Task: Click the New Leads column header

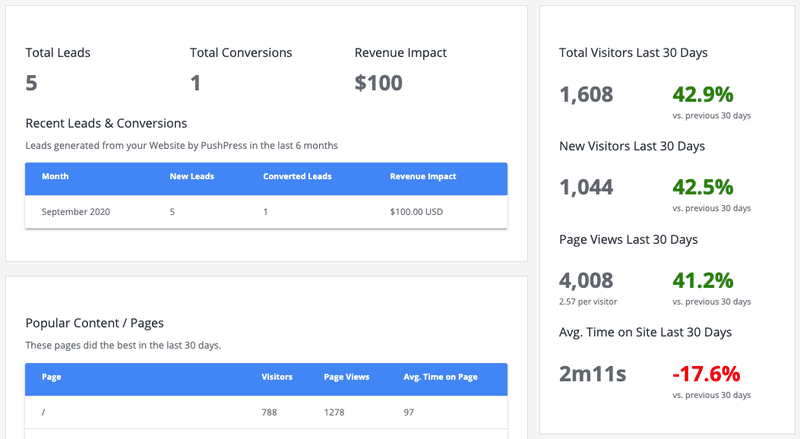Action: (x=192, y=177)
